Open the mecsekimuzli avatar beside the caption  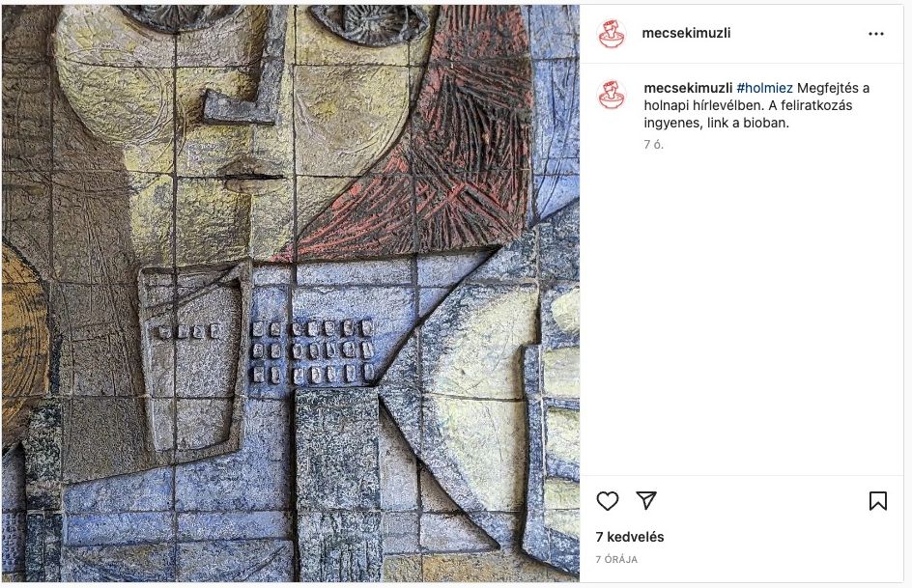point(612,95)
